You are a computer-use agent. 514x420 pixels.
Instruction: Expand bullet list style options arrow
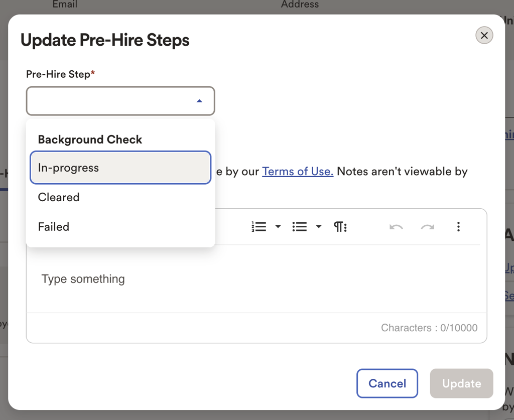tap(319, 226)
